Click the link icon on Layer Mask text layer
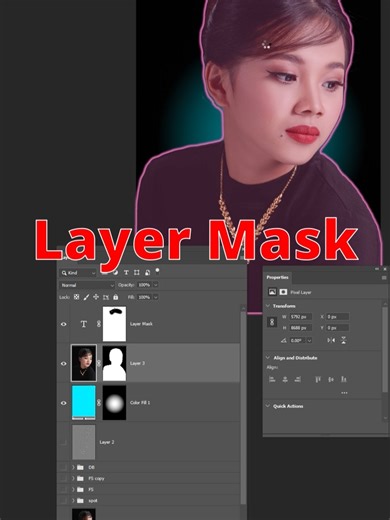The image size is (390, 520). tap(99, 324)
